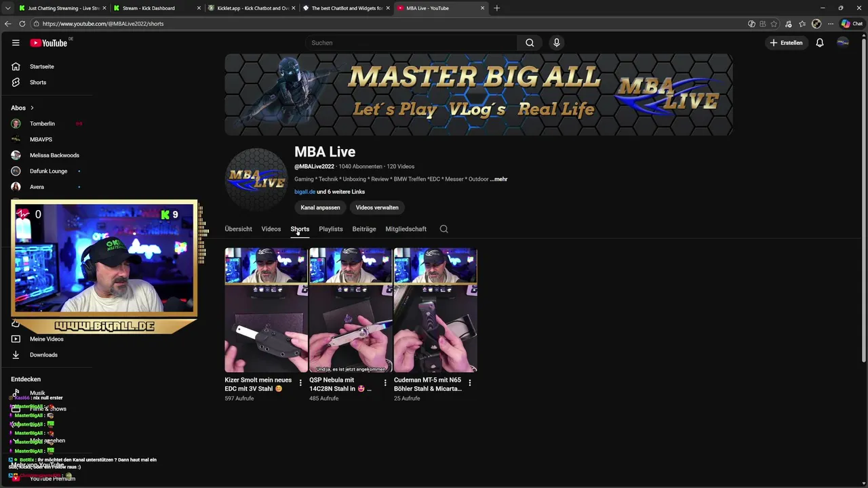Select the Shorts channel tab
The image size is (868, 488).
pyautogui.click(x=300, y=229)
